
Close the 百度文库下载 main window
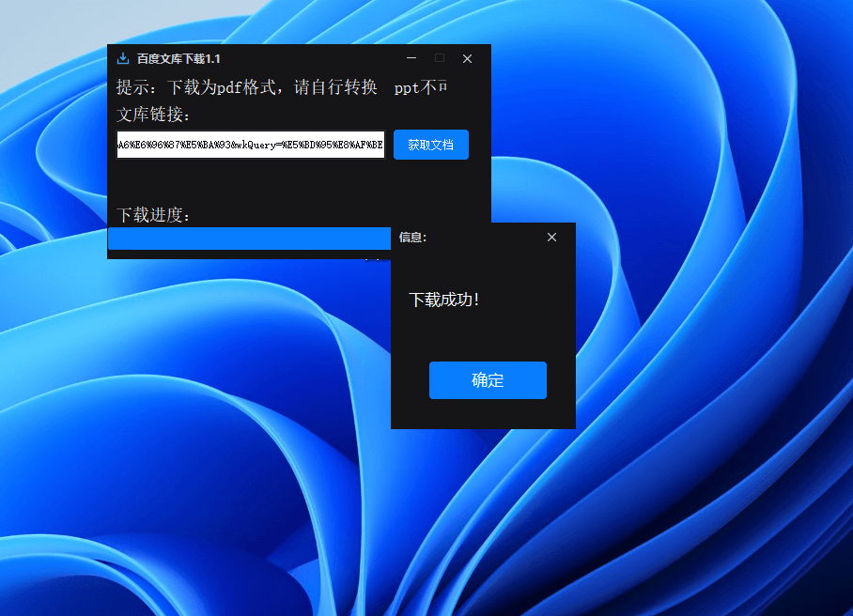(467, 58)
